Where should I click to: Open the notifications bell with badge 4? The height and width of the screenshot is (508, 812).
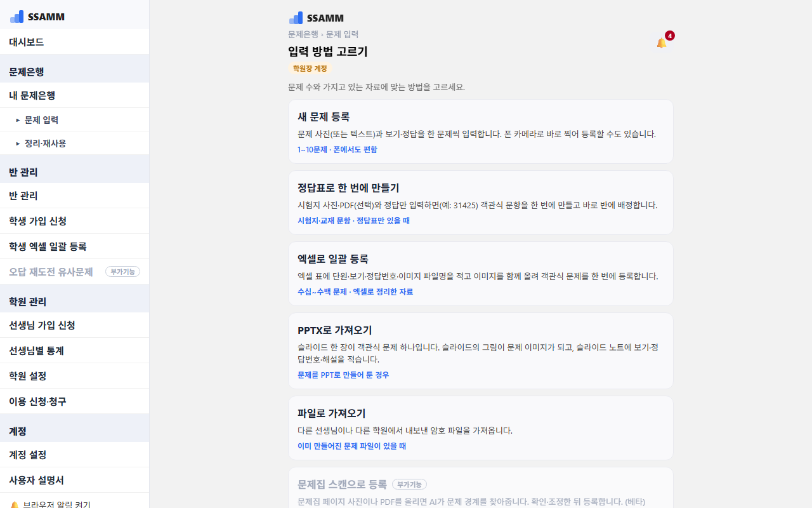pos(662,43)
